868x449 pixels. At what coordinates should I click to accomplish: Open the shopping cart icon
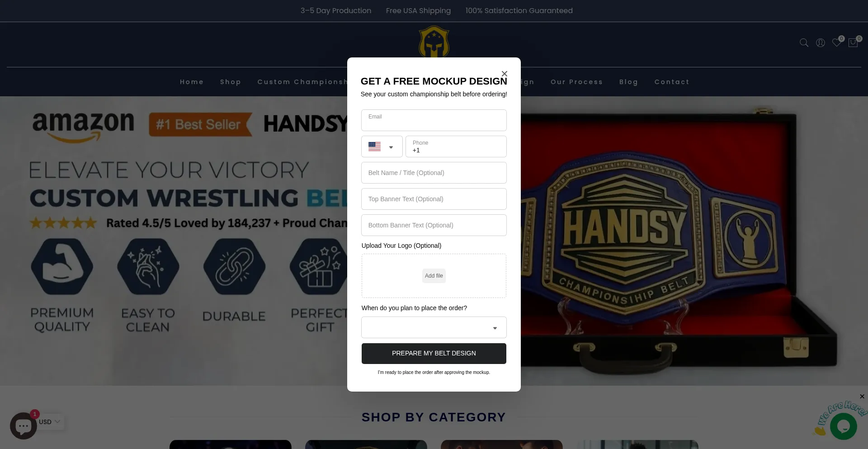pyautogui.click(x=853, y=43)
